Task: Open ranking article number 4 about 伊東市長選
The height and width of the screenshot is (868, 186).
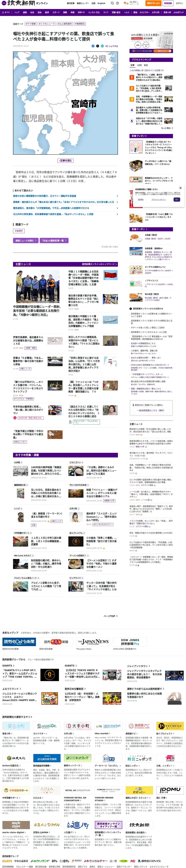Action: pos(151,110)
